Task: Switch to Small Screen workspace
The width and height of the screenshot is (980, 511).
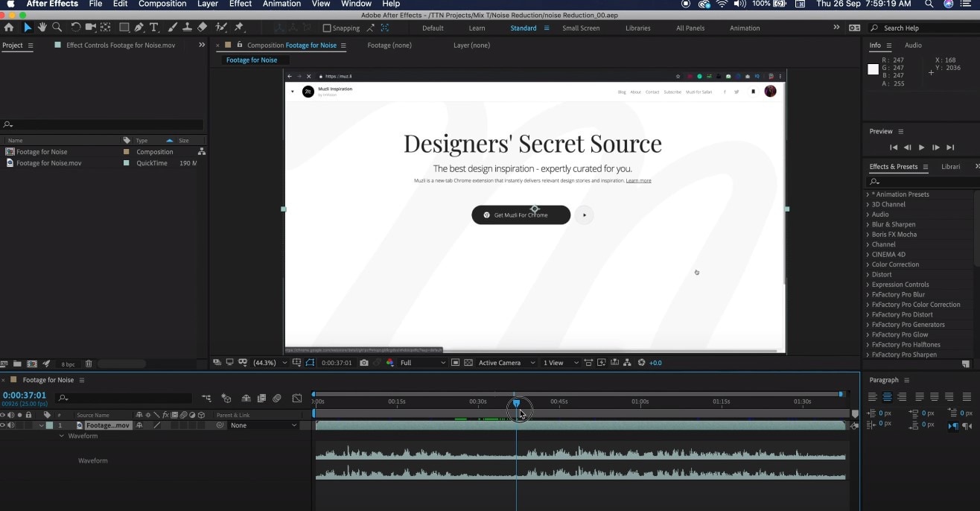Action: pyautogui.click(x=581, y=28)
